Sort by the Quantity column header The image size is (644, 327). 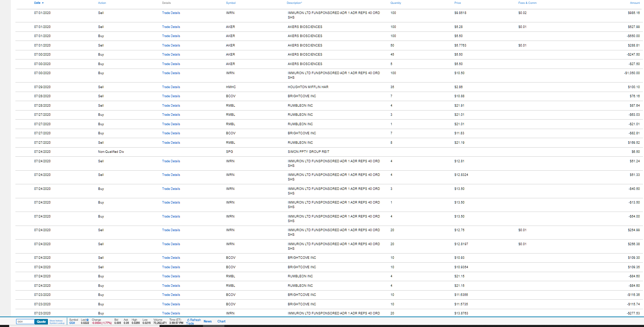[x=396, y=3]
